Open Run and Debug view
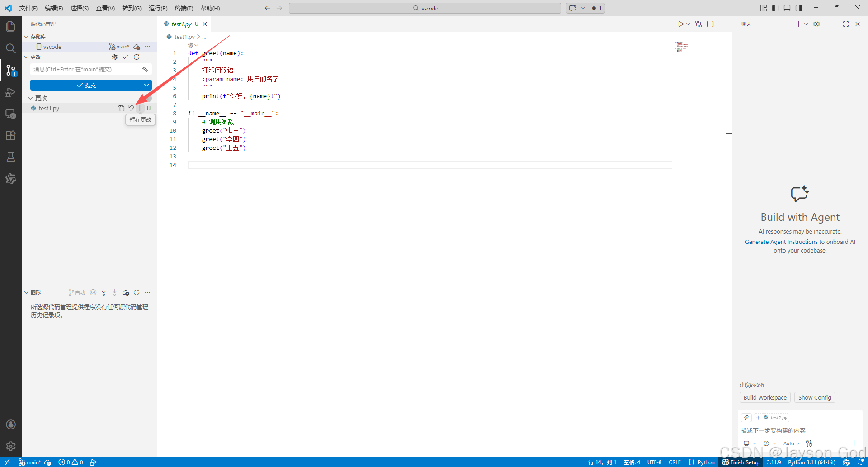Viewport: 868px width, 467px height. coord(11,92)
